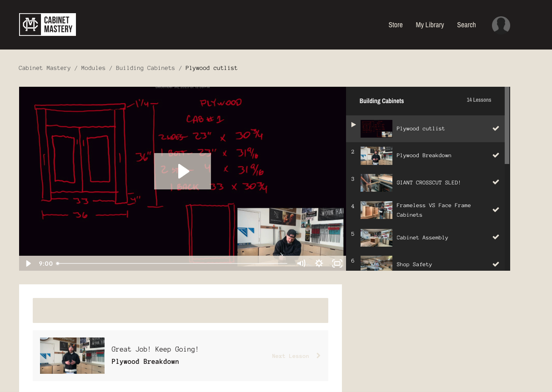Click the Next Lesson chevron arrow
552x392 pixels.
tap(318, 356)
